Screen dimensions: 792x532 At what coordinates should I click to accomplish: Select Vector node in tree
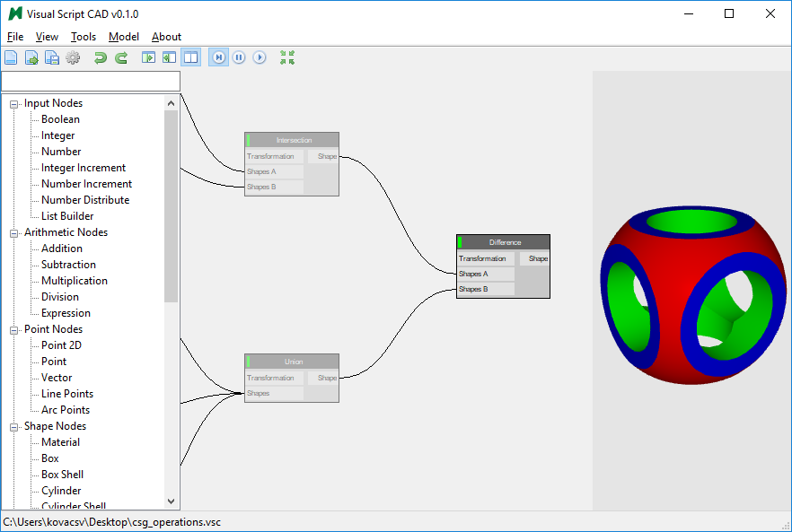(57, 378)
